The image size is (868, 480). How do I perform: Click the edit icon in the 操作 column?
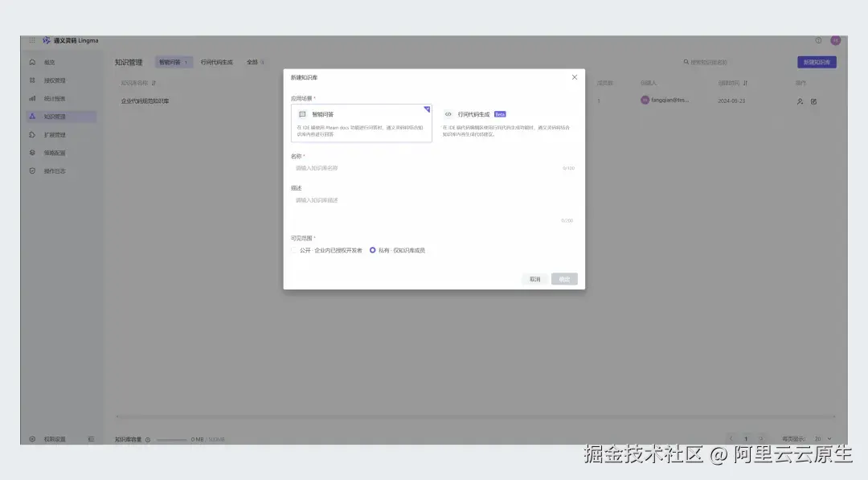click(x=814, y=101)
